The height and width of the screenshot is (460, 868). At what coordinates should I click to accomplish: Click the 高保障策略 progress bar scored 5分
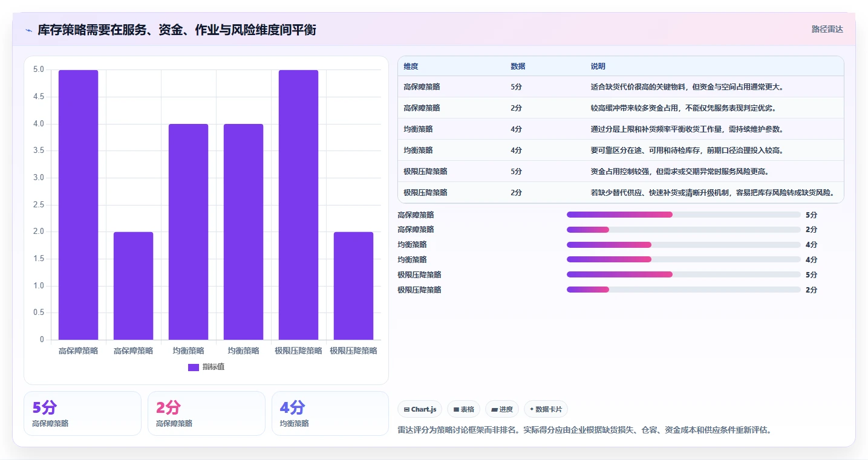point(684,215)
